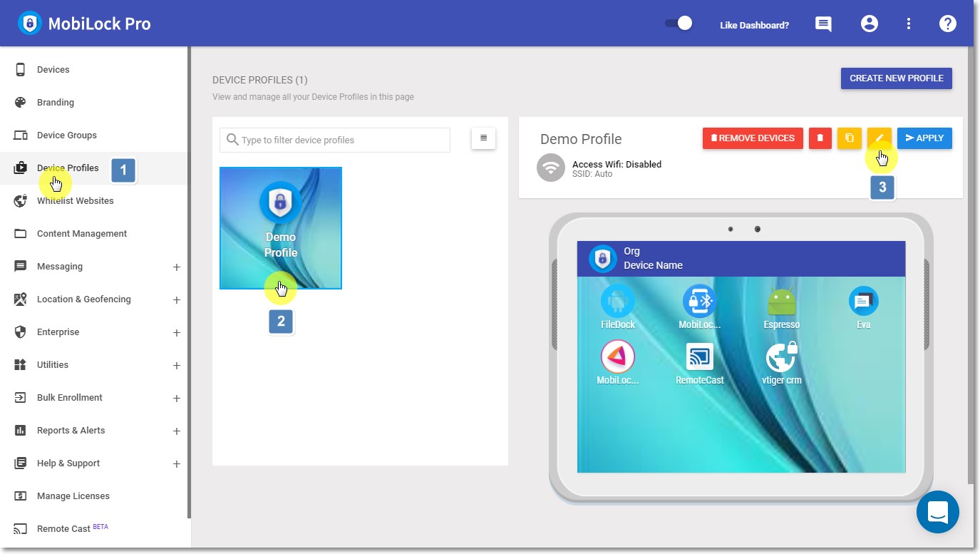Expand the Utilities section

click(x=177, y=366)
